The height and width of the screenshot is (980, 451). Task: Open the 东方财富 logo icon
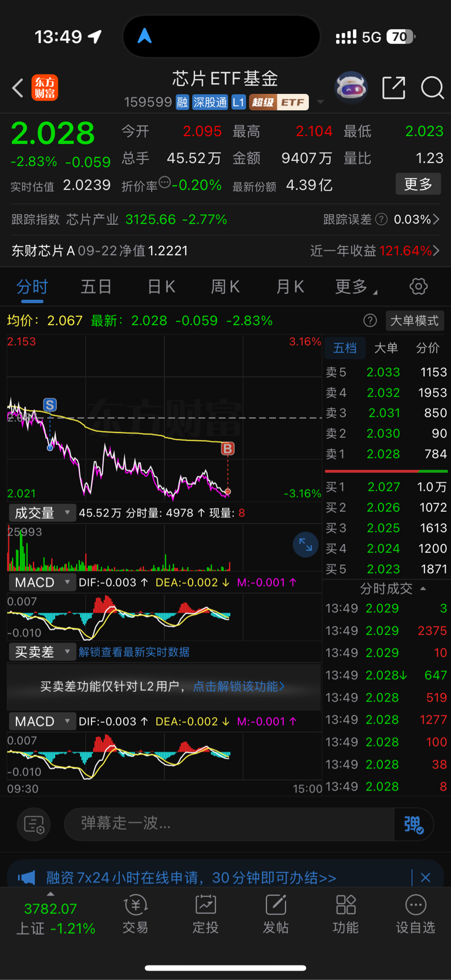[x=45, y=88]
